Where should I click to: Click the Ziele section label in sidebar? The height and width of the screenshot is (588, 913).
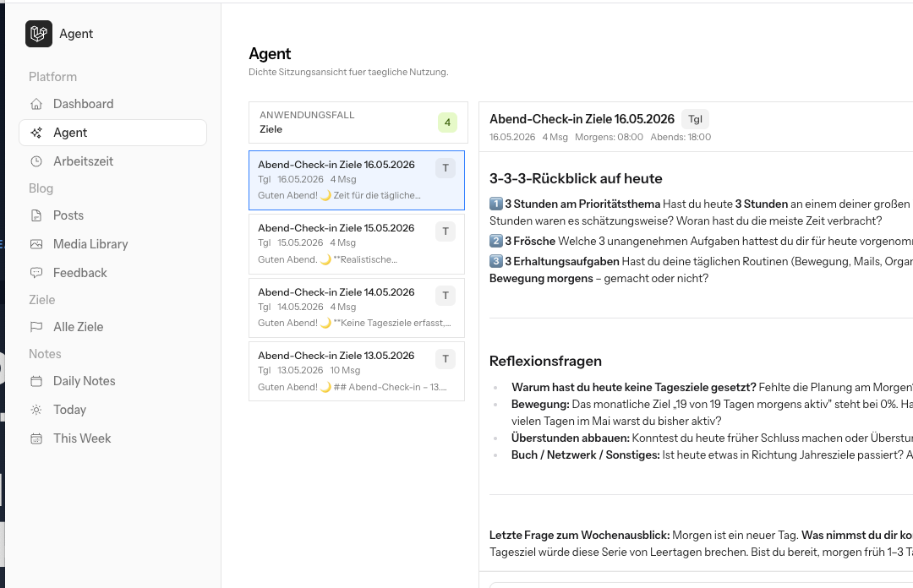pos(42,300)
